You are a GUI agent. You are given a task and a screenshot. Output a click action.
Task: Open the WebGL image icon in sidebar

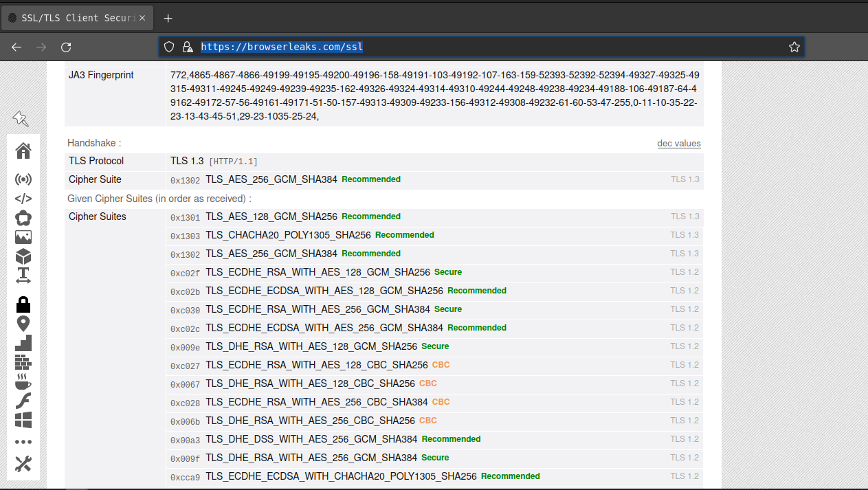pyautogui.click(x=23, y=237)
